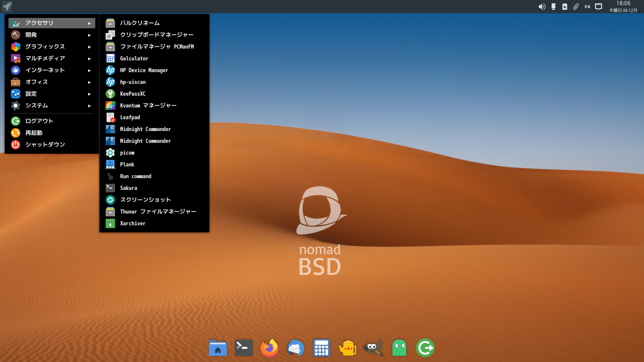The image size is (644, 362).
Task: Open HP Device Manager
Action: (154, 70)
